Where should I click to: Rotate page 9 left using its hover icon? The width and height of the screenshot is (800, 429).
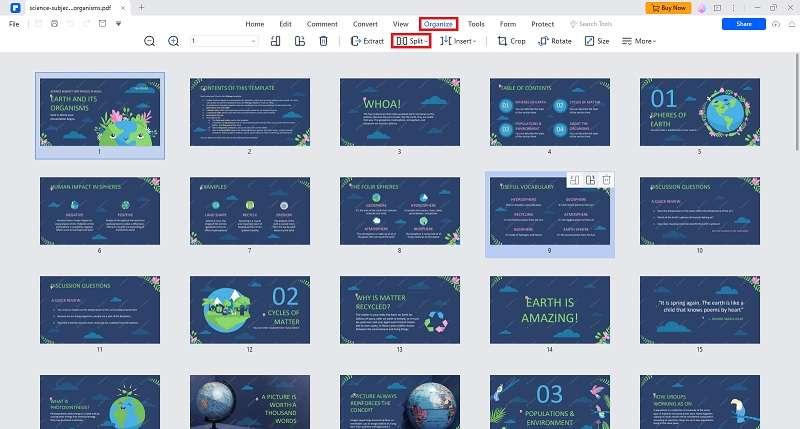coord(574,180)
